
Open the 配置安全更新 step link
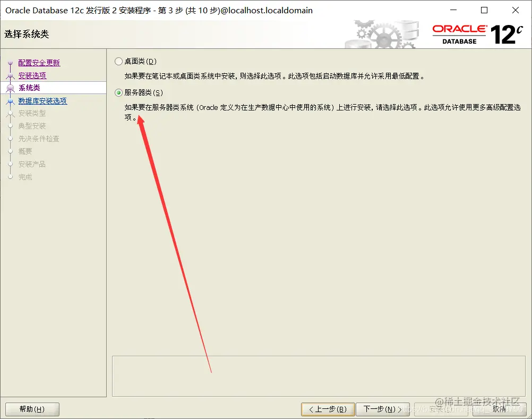click(39, 63)
